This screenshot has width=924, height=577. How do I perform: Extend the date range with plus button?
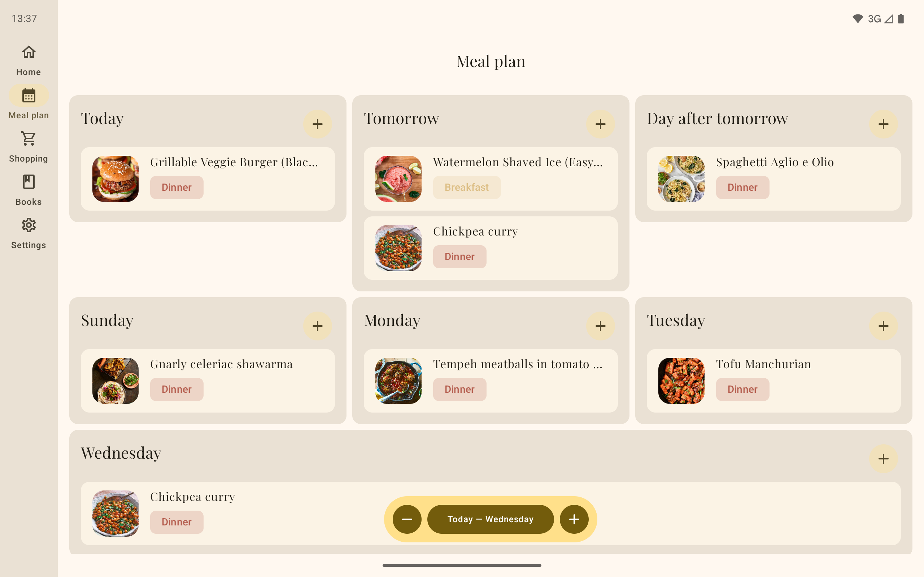(574, 519)
